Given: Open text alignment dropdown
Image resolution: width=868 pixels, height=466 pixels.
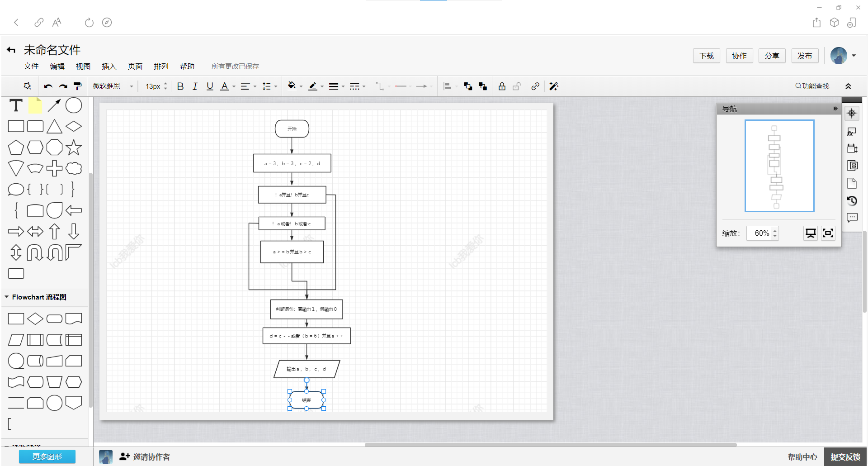Looking at the screenshot, I should click(x=248, y=86).
